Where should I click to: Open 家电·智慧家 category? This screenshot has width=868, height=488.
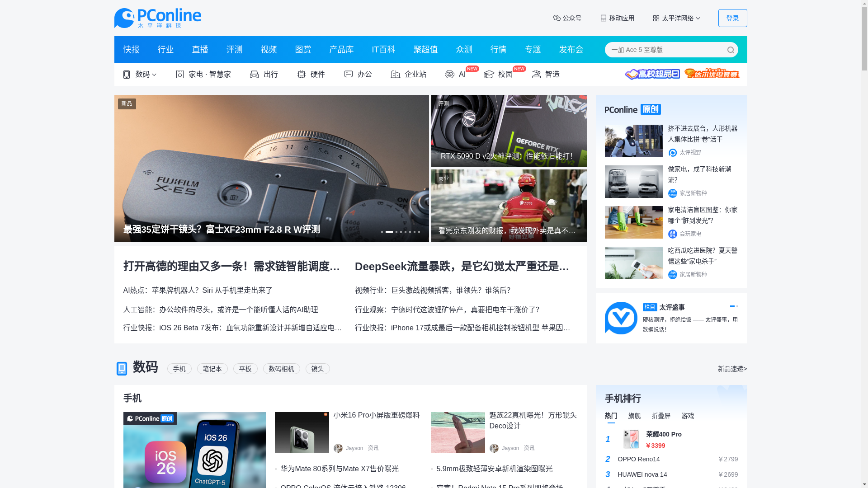pos(203,75)
